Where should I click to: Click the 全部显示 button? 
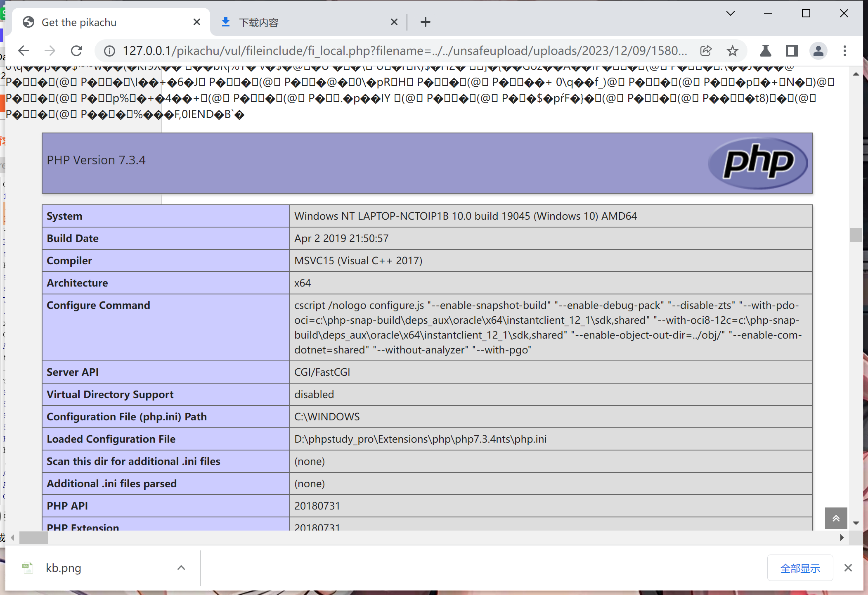click(x=800, y=568)
